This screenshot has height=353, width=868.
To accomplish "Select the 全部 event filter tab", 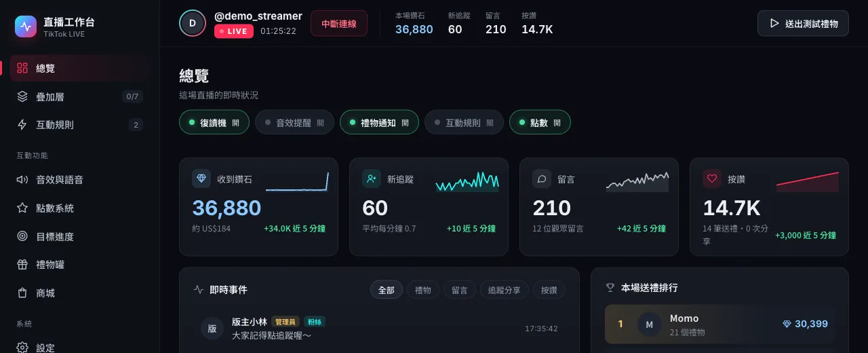I will coord(387,290).
